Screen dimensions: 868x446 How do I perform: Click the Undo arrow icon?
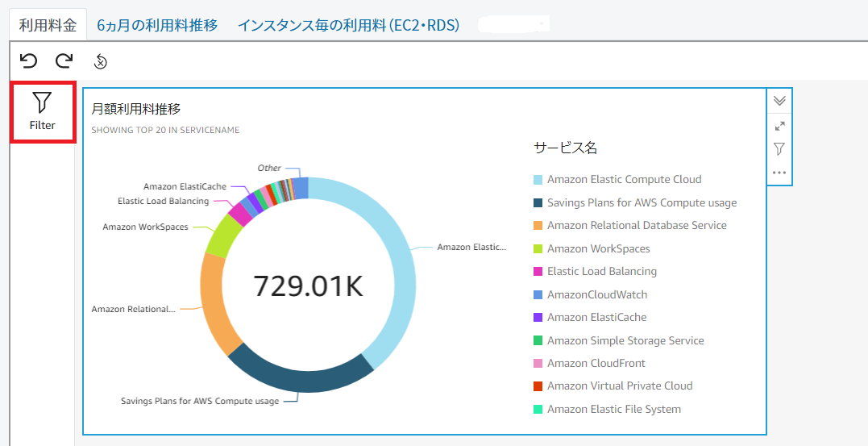(28, 60)
